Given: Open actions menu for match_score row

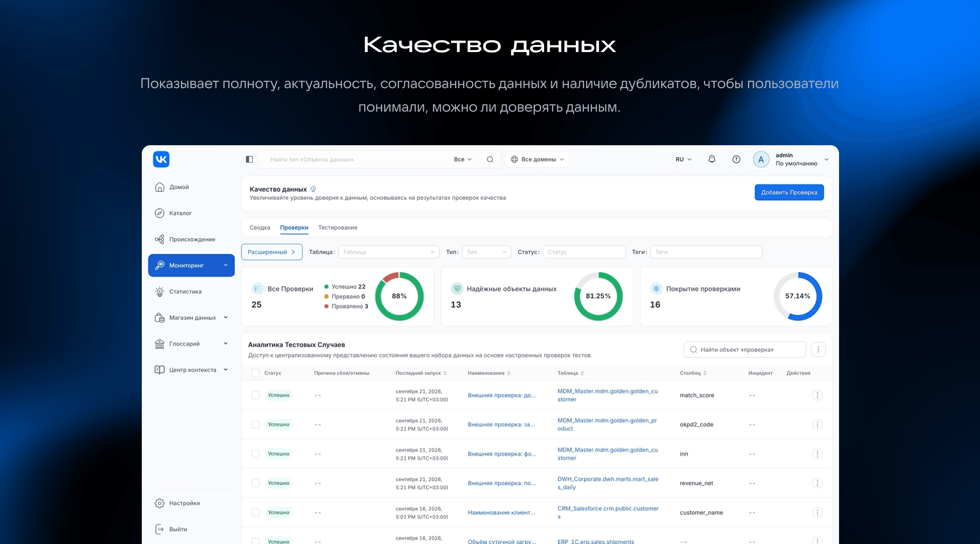Looking at the screenshot, I should click(x=817, y=395).
